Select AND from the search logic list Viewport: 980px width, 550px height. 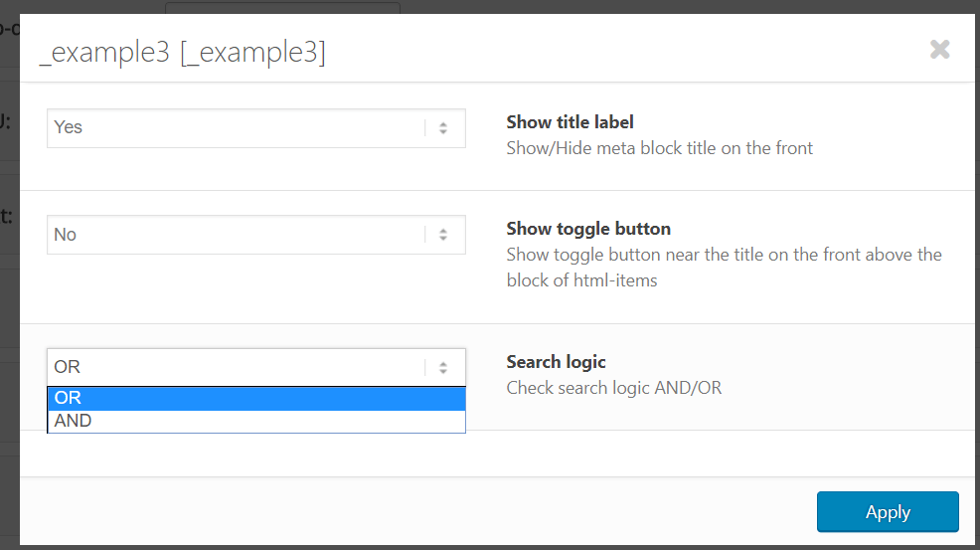point(255,422)
